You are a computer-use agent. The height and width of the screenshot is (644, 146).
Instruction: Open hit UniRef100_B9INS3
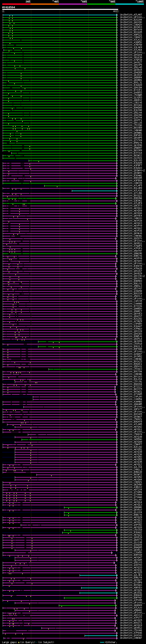[131, 27]
